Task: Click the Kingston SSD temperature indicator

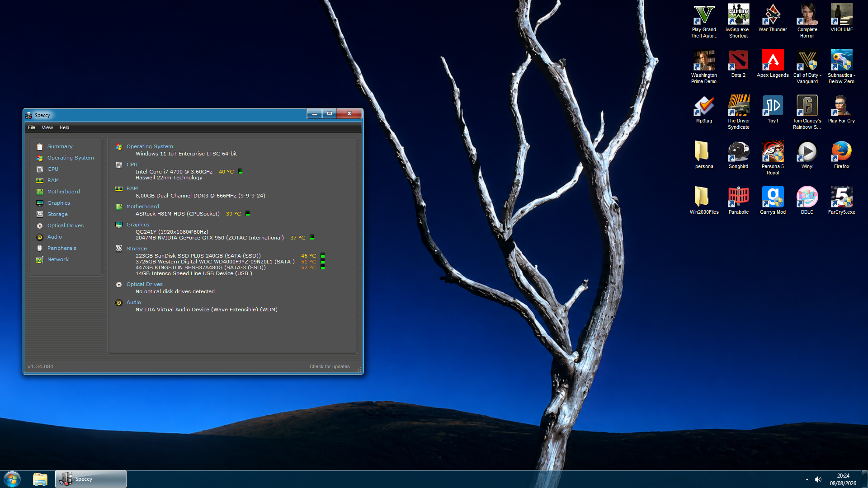Action: tap(323, 267)
